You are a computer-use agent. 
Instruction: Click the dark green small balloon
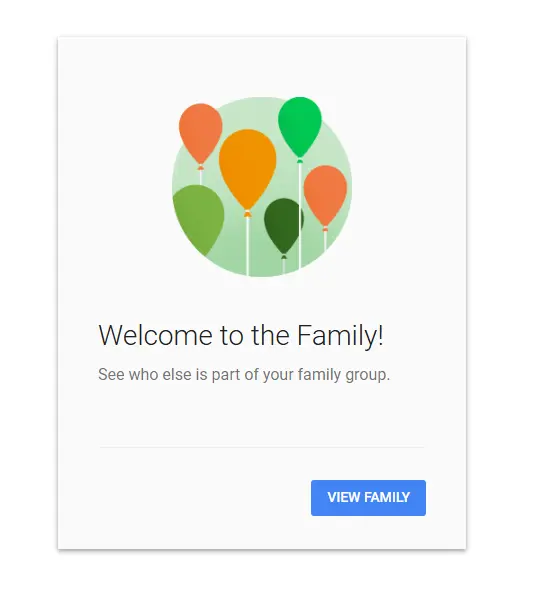pyautogui.click(x=283, y=225)
